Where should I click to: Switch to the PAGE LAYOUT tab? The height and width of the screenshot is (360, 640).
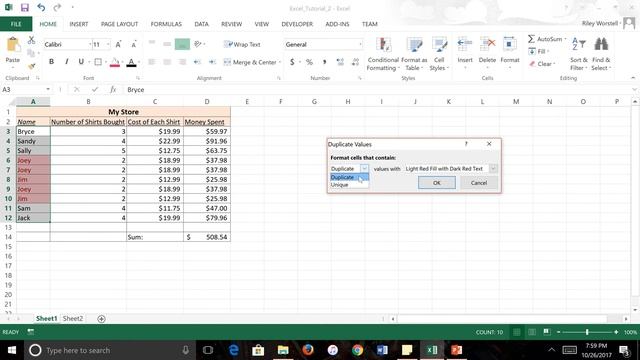pos(120,24)
